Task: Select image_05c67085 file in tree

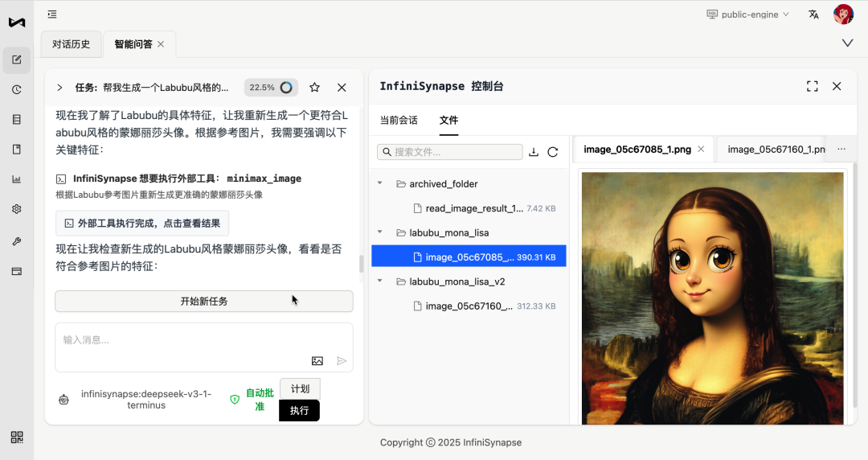Action: pyautogui.click(x=469, y=257)
